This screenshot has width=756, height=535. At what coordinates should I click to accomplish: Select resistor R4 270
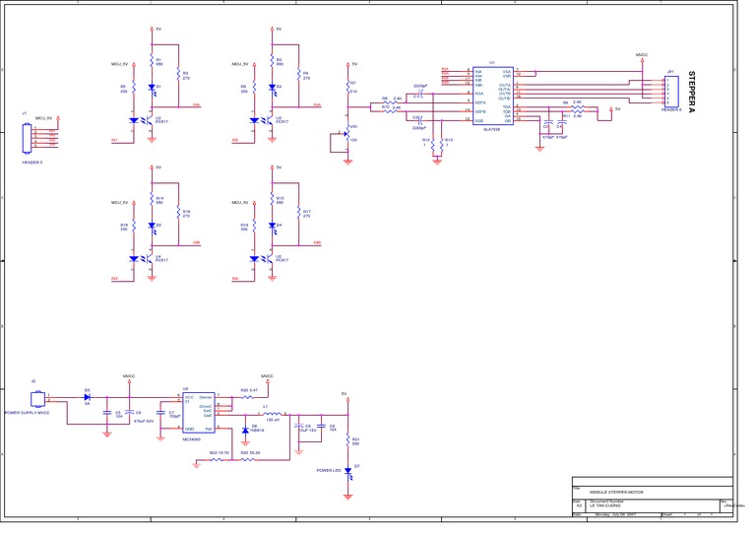click(298, 74)
